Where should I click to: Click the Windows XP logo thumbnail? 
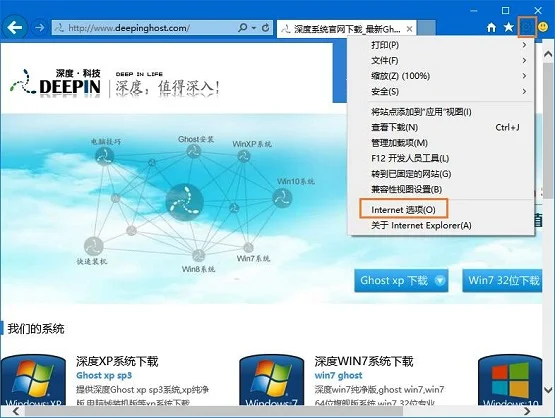[33, 380]
